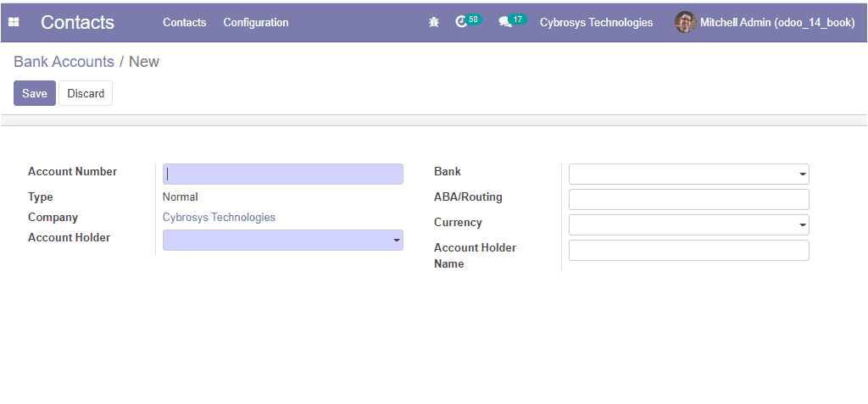The width and height of the screenshot is (868, 404).
Task: Click the Account Holder Name field
Action: tap(689, 250)
